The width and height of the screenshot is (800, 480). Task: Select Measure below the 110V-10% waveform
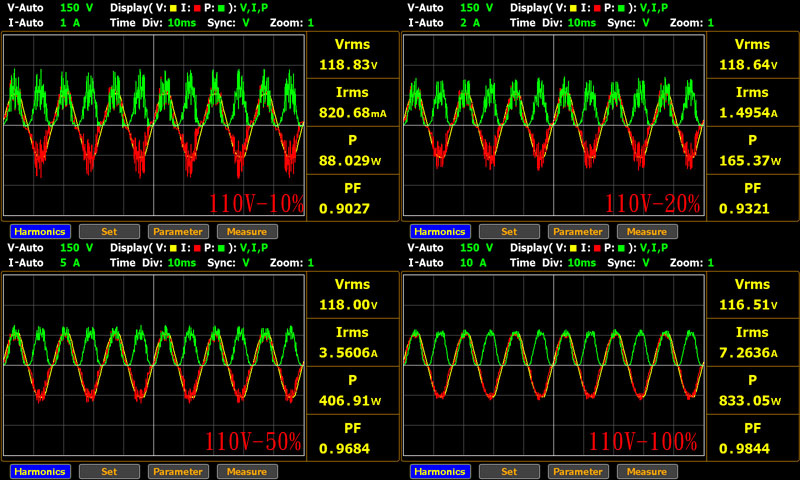(247, 232)
